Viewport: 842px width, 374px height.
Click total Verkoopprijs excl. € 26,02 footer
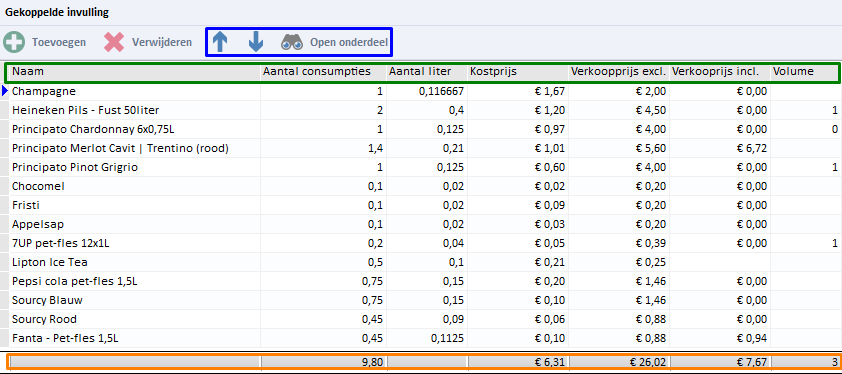tap(619, 363)
